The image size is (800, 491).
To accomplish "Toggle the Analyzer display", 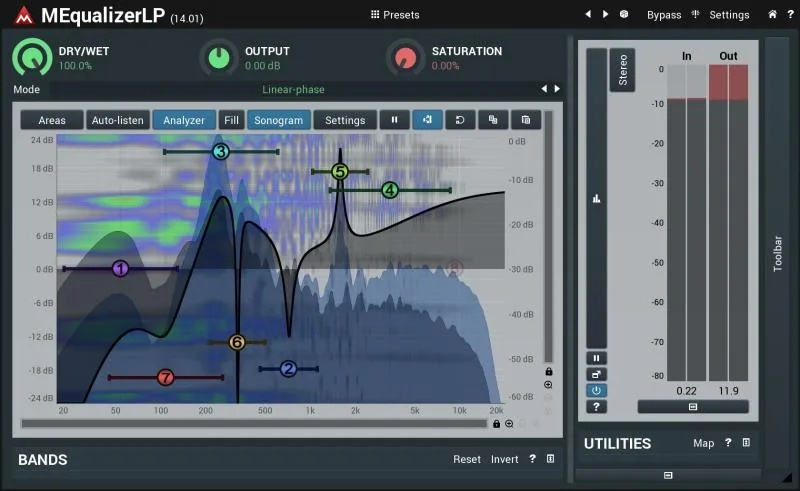I will point(184,120).
